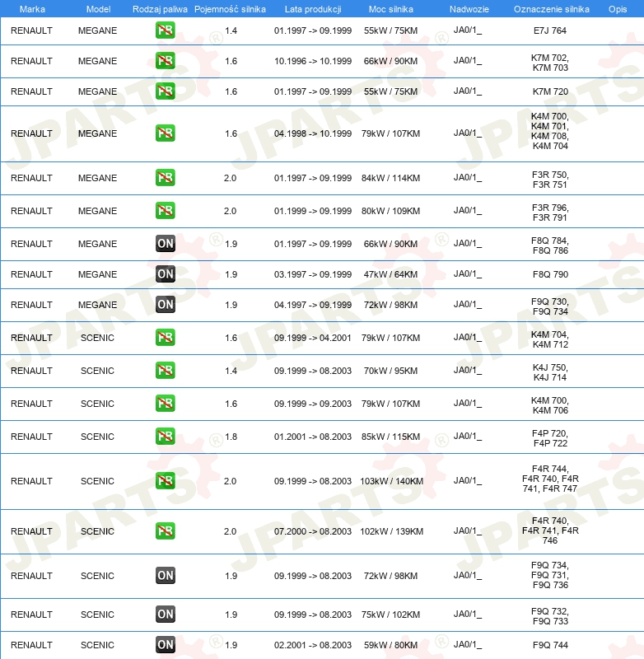Click the petrol icon in the E7J 764 row
The height and width of the screenshot is (659, 644).
point(165,30)
